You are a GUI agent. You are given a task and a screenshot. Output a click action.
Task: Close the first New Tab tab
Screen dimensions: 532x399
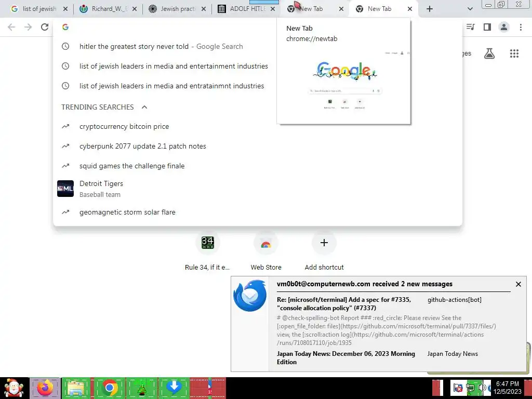(x=342, y=9)
